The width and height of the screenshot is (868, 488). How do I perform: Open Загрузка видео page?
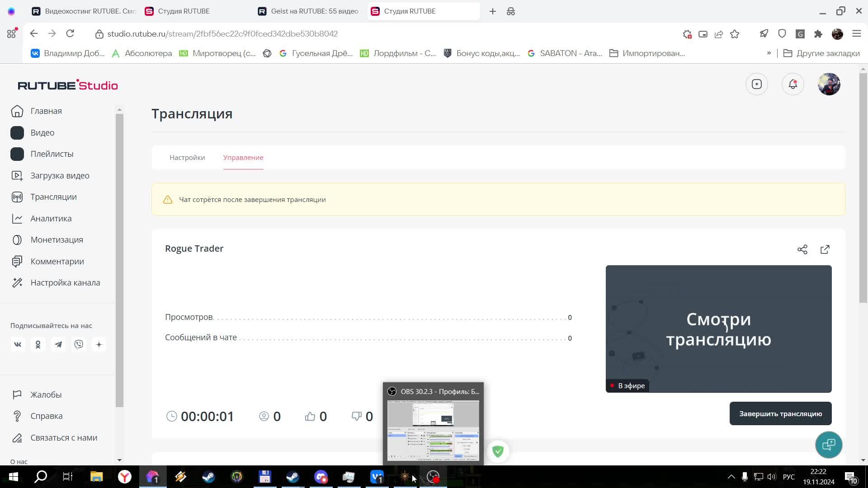(x=50, y=176)
